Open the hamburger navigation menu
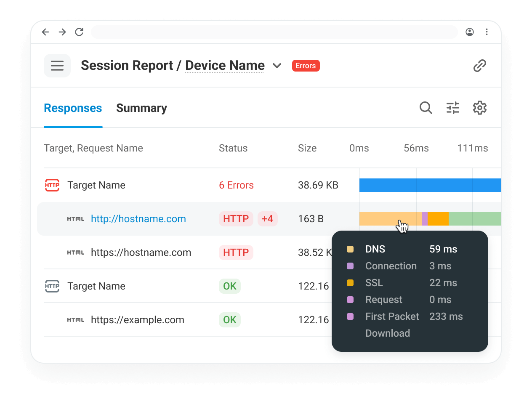This screenshot has height=404, width=532. 57,66
